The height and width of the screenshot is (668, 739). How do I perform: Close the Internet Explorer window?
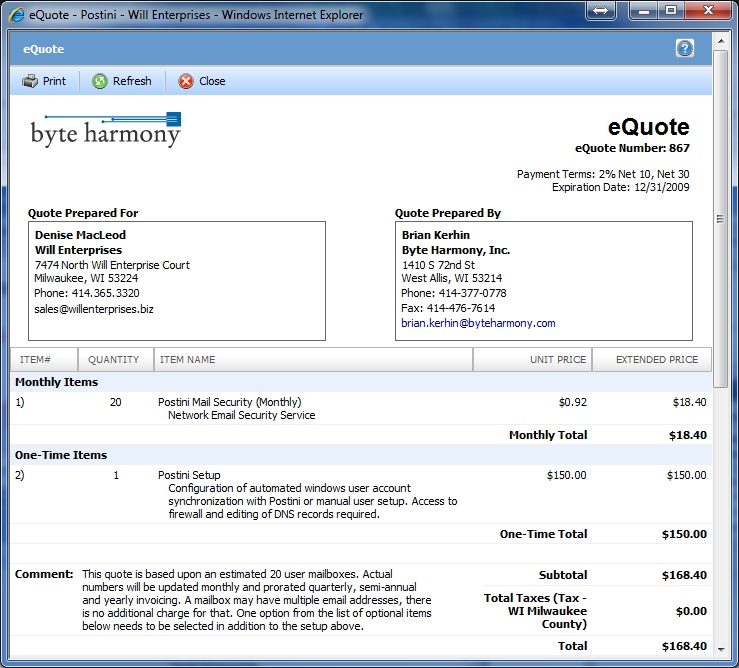(x=708, y=10)
